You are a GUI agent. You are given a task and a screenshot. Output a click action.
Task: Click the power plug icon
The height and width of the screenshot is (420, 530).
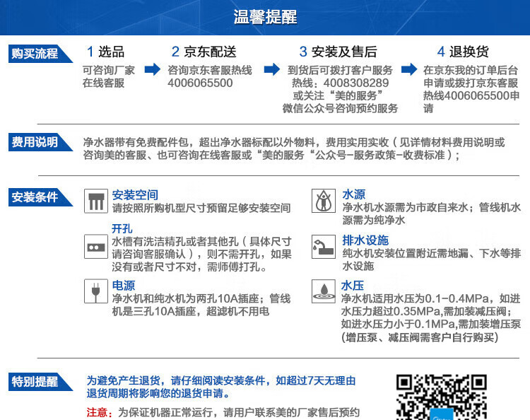[x=96, y=291]
